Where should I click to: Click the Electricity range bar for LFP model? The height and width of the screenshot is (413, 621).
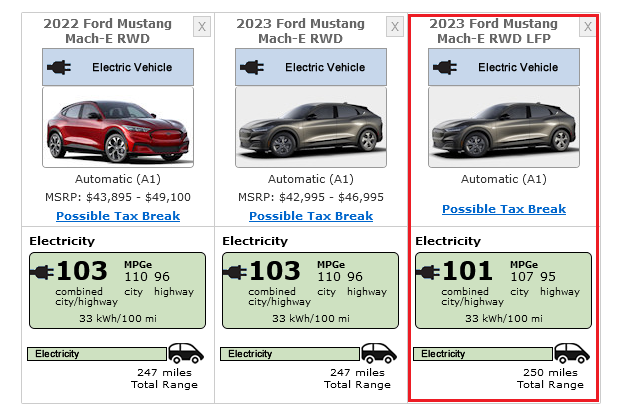click(483, 354)
